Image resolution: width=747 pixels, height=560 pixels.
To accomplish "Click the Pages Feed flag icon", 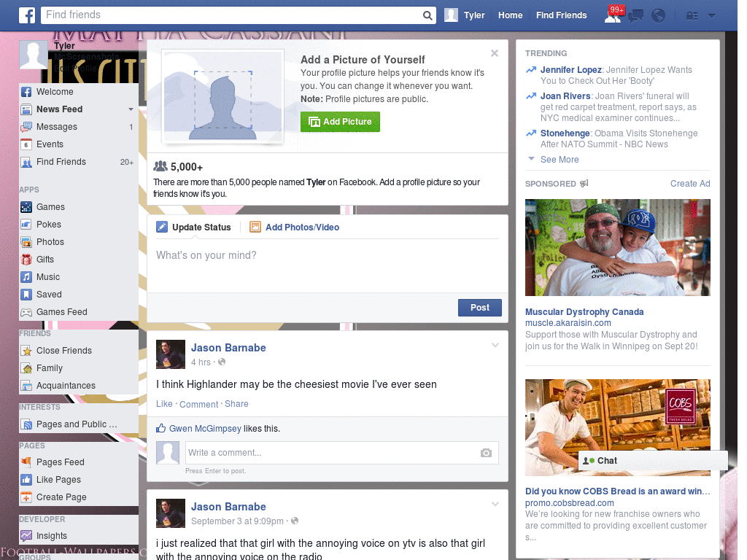I will (26, 462).
